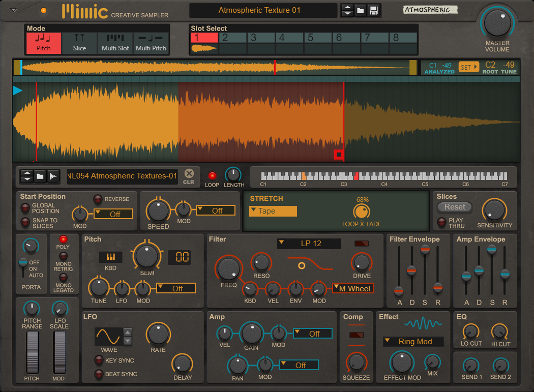The height and width of the screenshot is (392, 534).
Task: Open the preset browser folder icon
Action: point(361,10)
